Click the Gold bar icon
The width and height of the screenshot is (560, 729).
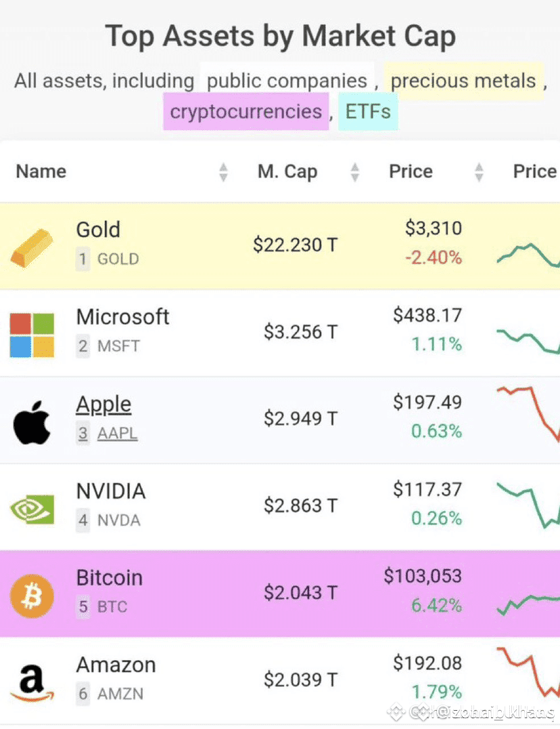pos(32,248)
